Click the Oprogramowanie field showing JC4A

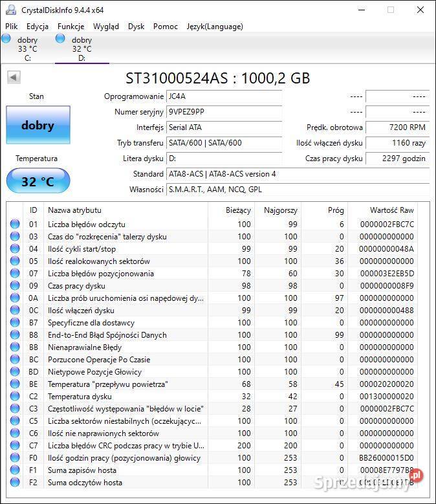tap(224, 96)
